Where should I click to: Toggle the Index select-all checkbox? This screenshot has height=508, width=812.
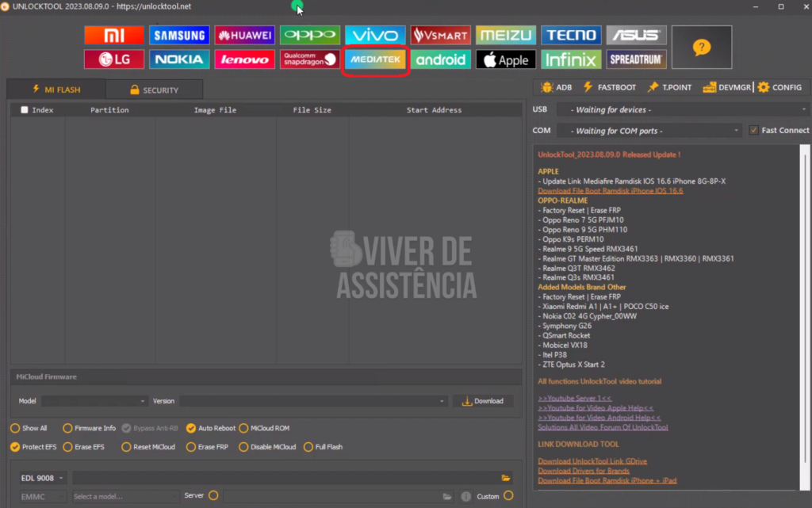(25, 109)
